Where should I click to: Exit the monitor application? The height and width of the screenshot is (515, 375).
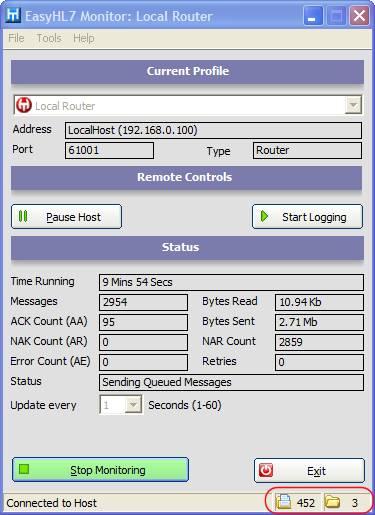click(309, 470)
